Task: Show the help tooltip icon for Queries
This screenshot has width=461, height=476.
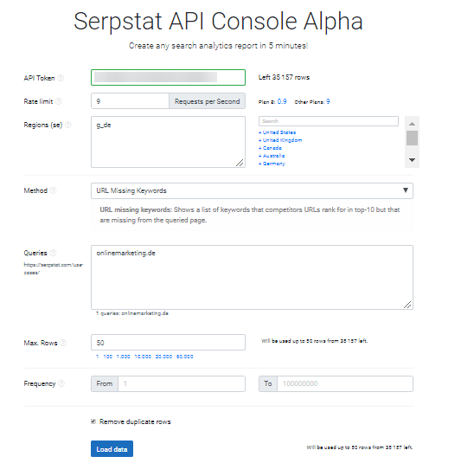Action: tap(53, 253)
